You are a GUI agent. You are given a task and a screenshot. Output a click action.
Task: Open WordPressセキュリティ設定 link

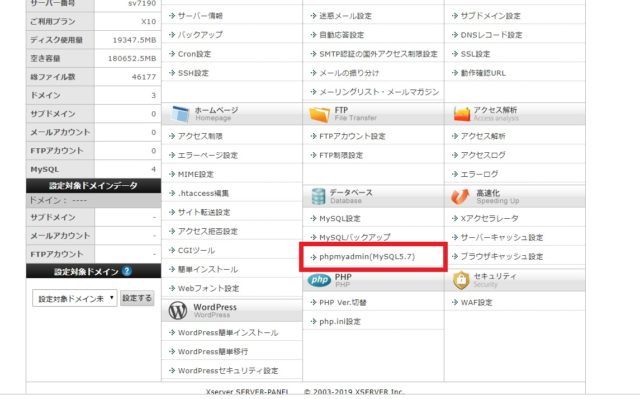pos(228,371)
